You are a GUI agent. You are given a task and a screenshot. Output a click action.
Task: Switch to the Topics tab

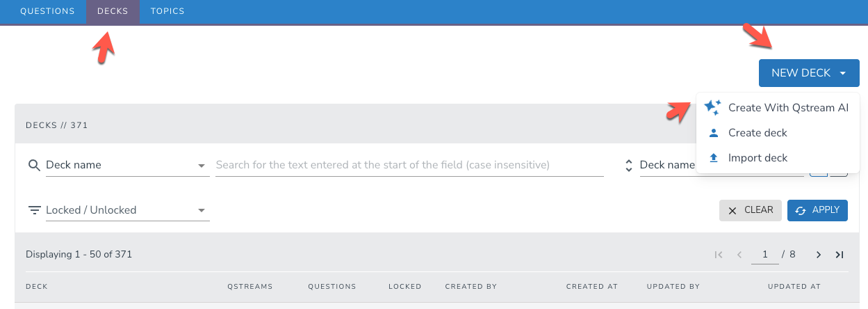(x=167, y=12)
